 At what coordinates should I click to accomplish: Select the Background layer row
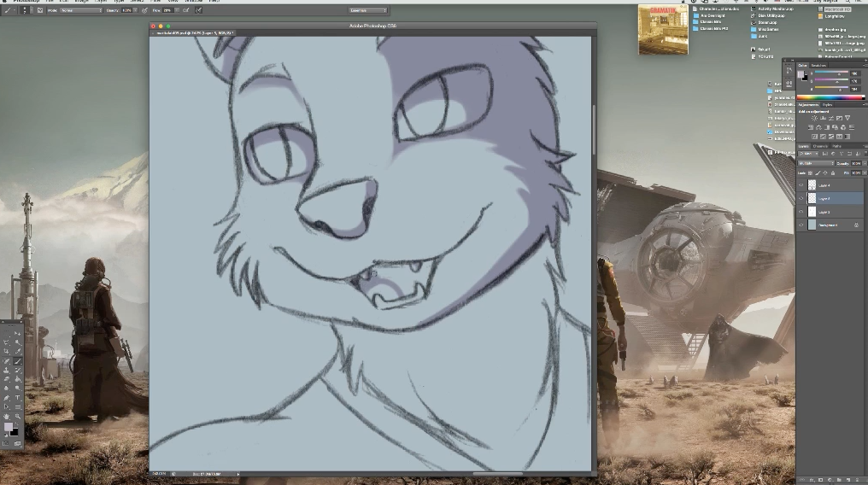click(x=830, y=225)
